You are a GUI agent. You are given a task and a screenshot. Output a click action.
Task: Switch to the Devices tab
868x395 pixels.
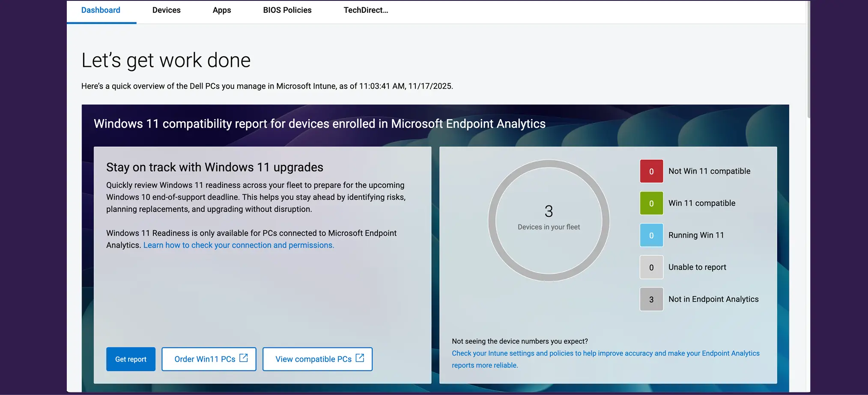tap(167, 10)
